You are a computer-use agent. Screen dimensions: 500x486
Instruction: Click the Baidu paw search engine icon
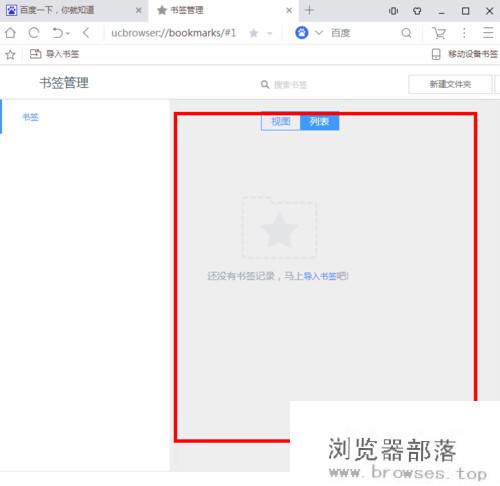click(x=302, y=33)
